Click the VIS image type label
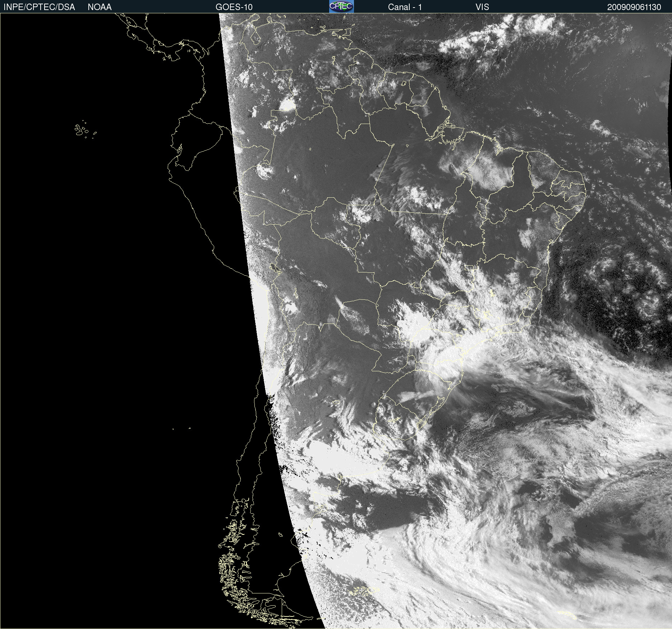 (482, 7)
